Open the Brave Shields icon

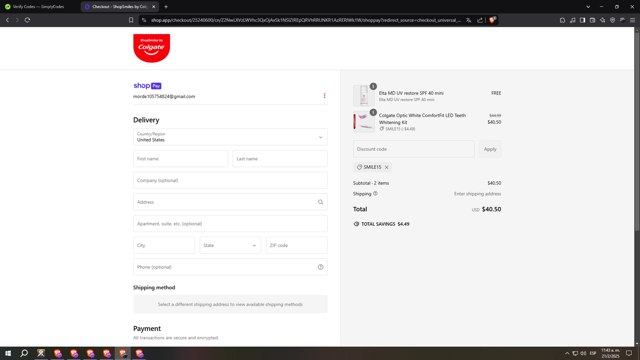coord(492,20)
